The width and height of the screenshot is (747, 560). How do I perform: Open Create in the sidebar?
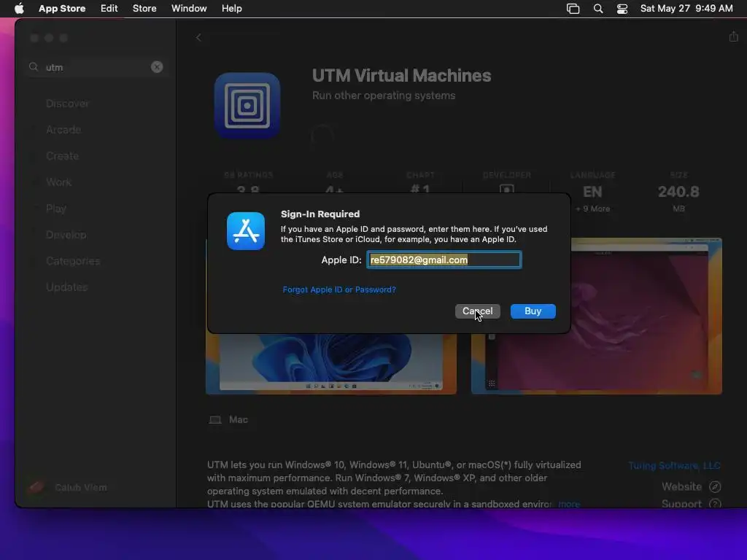pos(63,156)
